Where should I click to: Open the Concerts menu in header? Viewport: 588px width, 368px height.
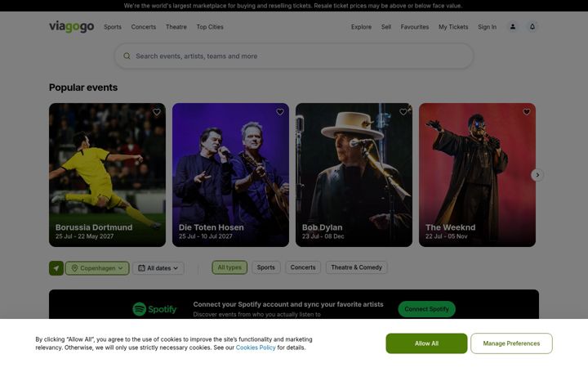coord(144,27)
